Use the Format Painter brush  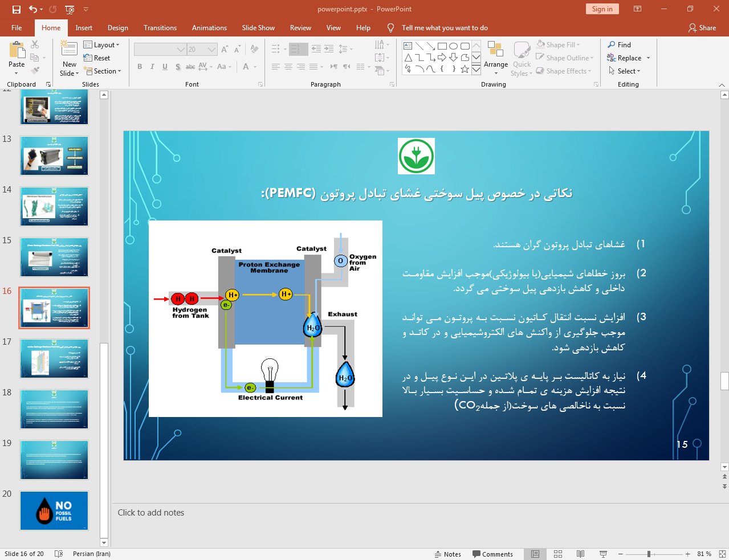pos(35,71)
